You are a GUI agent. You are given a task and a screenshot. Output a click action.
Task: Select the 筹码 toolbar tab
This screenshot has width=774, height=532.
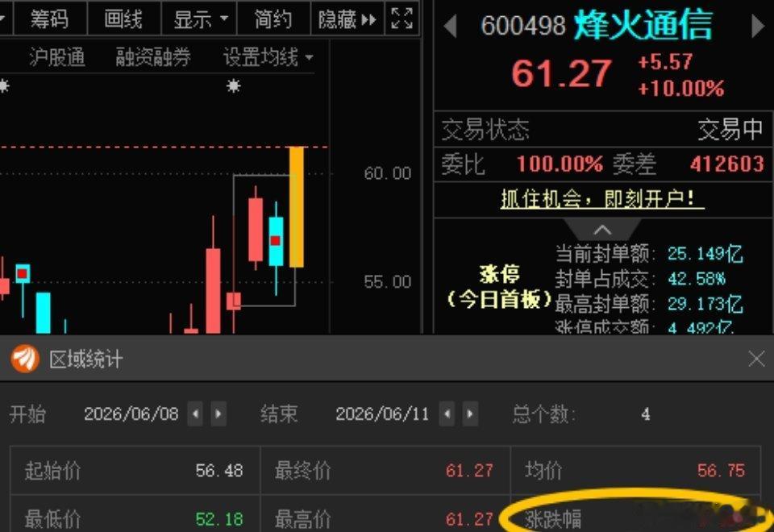pos(50,19)
